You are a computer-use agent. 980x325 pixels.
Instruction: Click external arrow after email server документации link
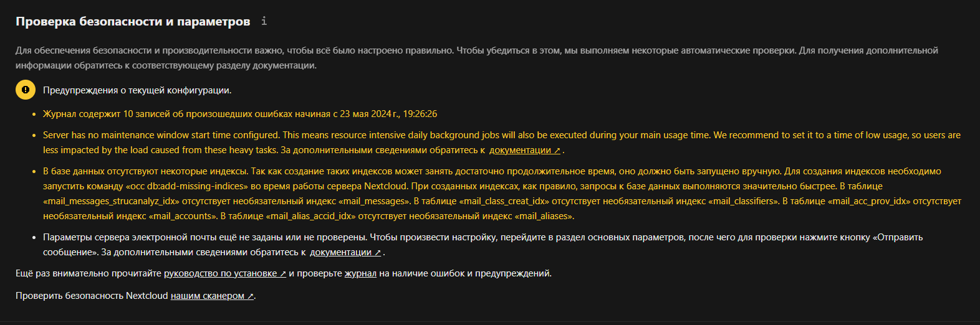(378, 252)
